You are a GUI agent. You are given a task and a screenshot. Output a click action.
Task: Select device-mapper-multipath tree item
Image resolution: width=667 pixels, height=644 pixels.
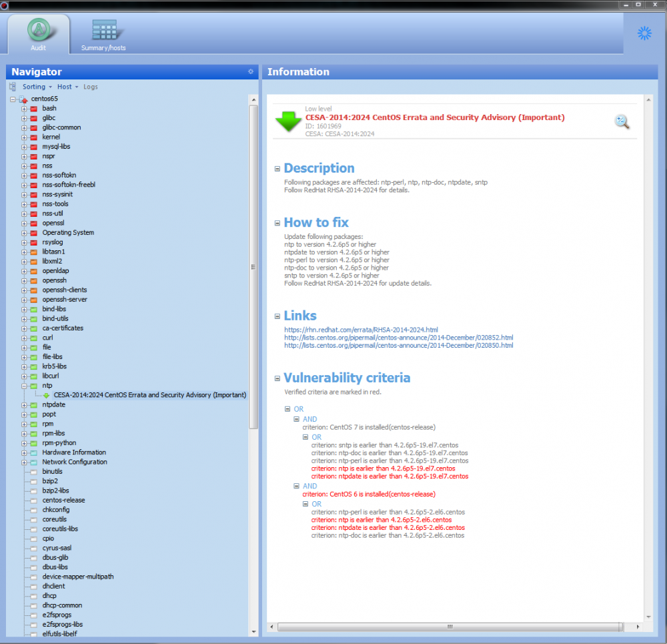[78, 577]
